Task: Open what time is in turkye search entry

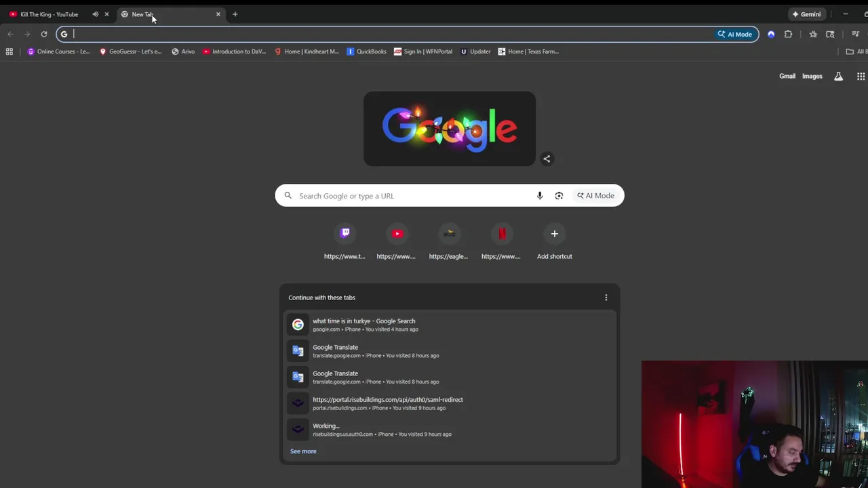Action: click(x=450, y=325)
